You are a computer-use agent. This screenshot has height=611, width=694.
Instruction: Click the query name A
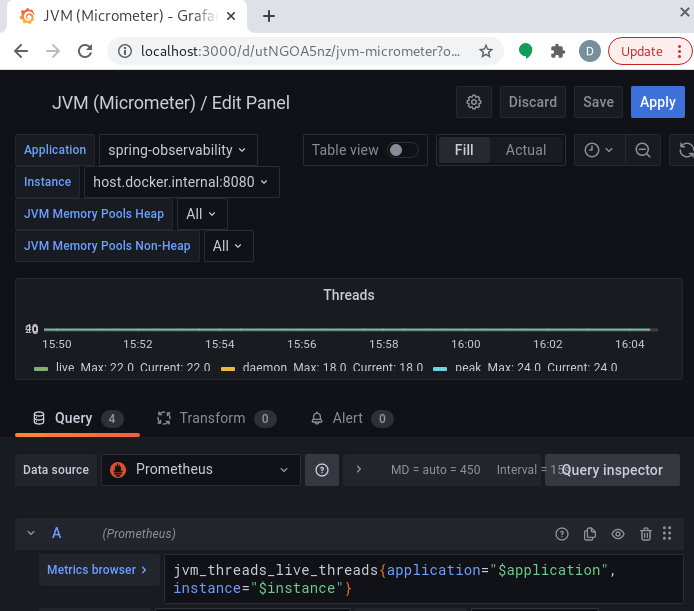tap(56, 533)
